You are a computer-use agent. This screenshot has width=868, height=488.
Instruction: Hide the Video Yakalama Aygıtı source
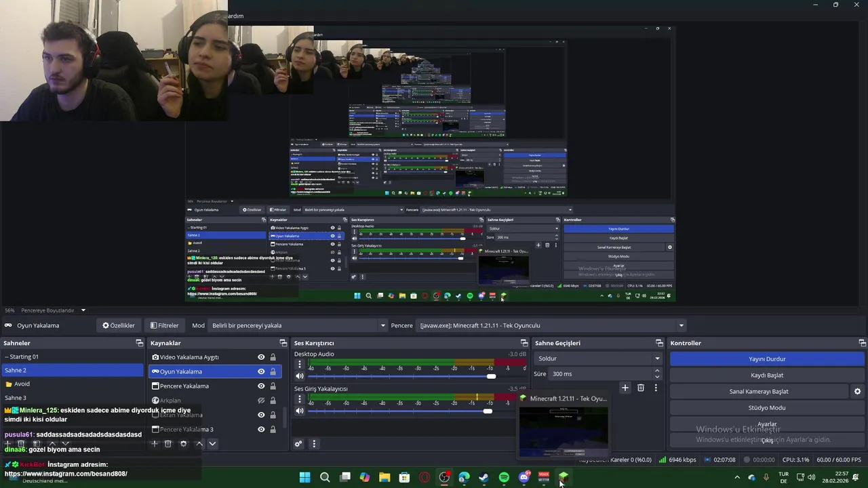[x=261, y=357]
